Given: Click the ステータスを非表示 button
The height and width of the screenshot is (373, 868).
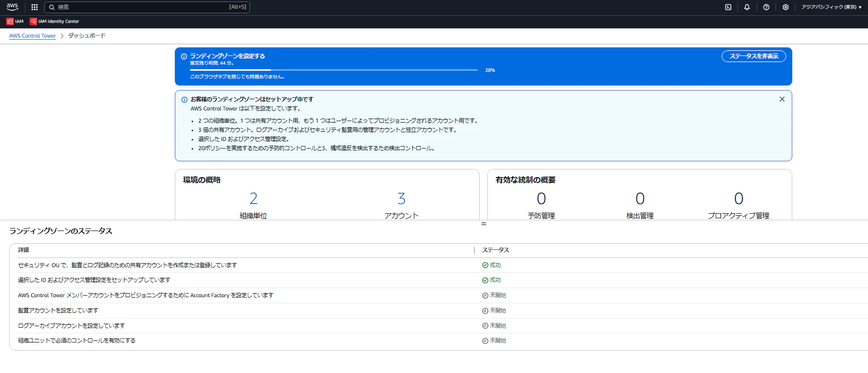Looking at the screenshot, I should pos(754,56).
